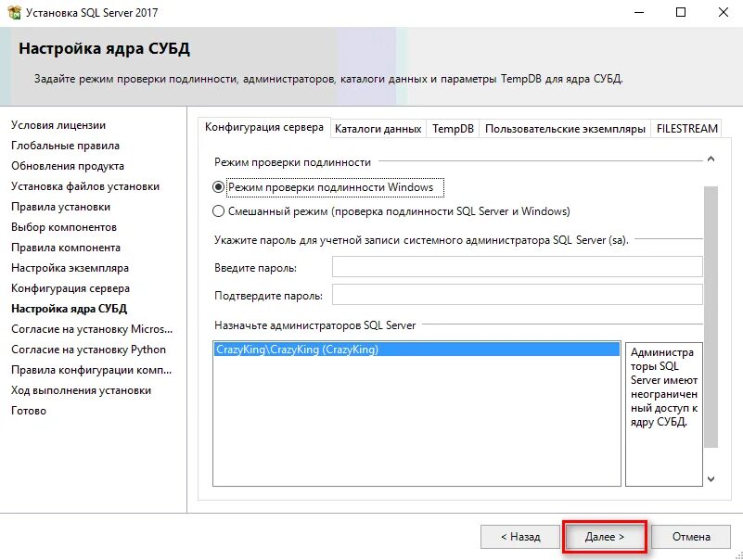Viewport: 743px width, 560px height.
Task: Switch to the TempDB tab
Action: click(x=453, y=129)
